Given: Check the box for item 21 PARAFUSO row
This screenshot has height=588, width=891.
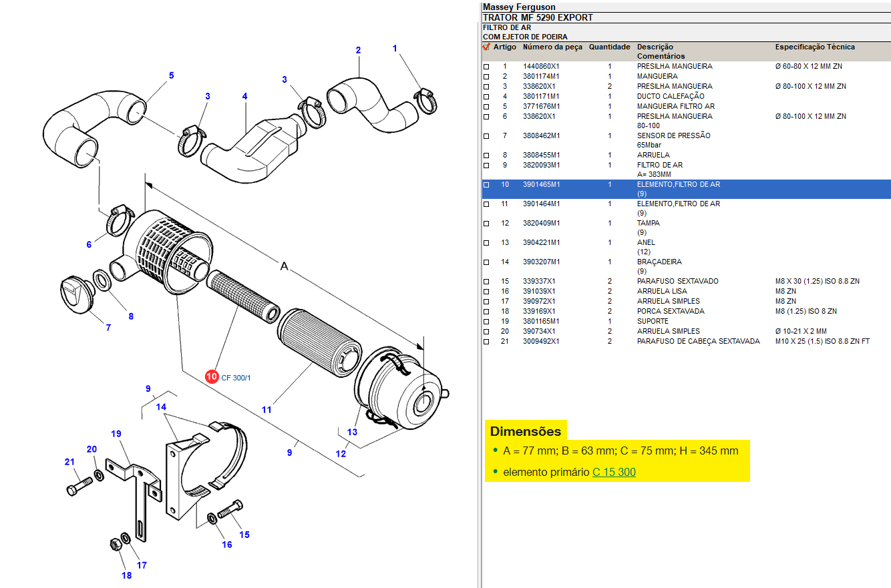Looking at the screenshot, I should [x=486, y=342].
